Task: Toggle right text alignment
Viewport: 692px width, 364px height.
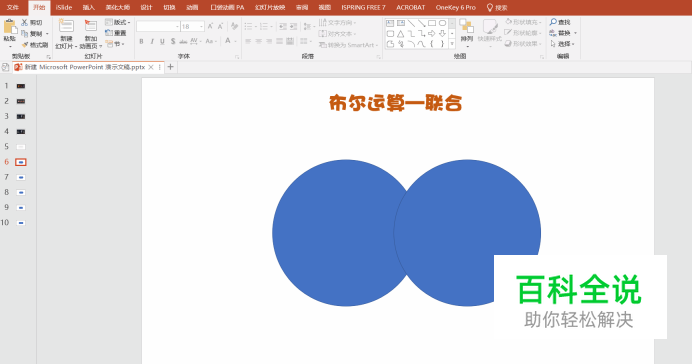Action: click(x=269, y=41)
